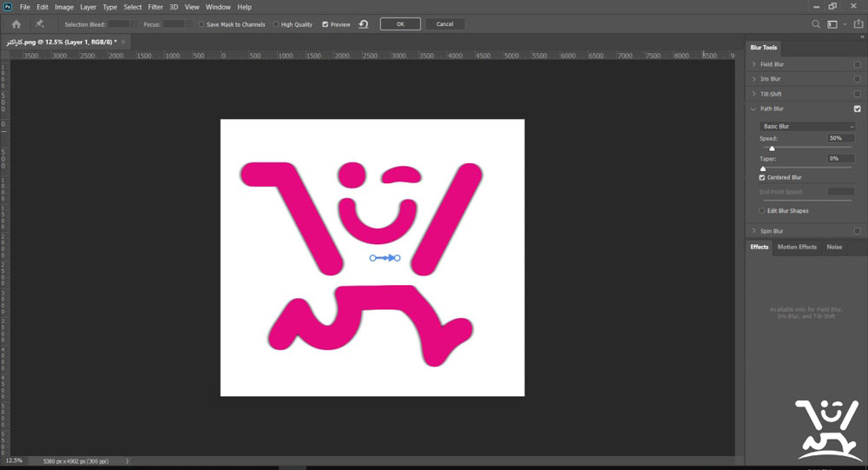Screen dimensions: 868x470
Task: Open the Layer menu
Action: point(88,7)
